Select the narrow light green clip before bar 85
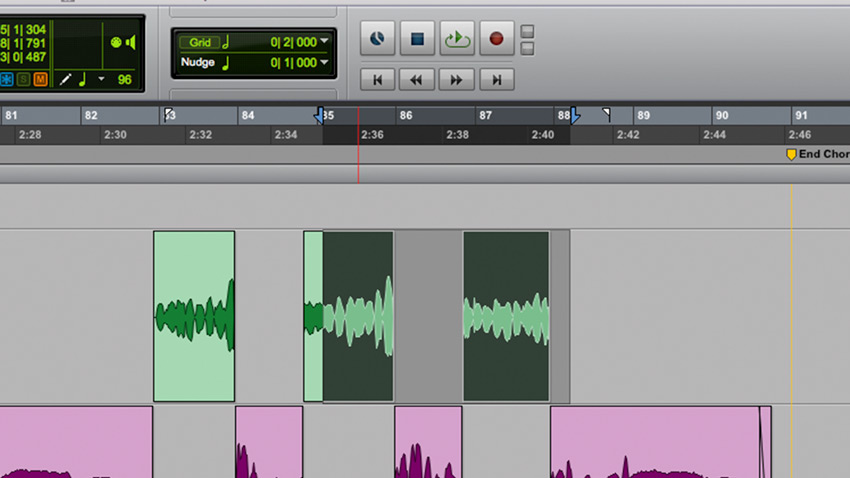Screen dimensions: 850x478 (x=313, y=316)
